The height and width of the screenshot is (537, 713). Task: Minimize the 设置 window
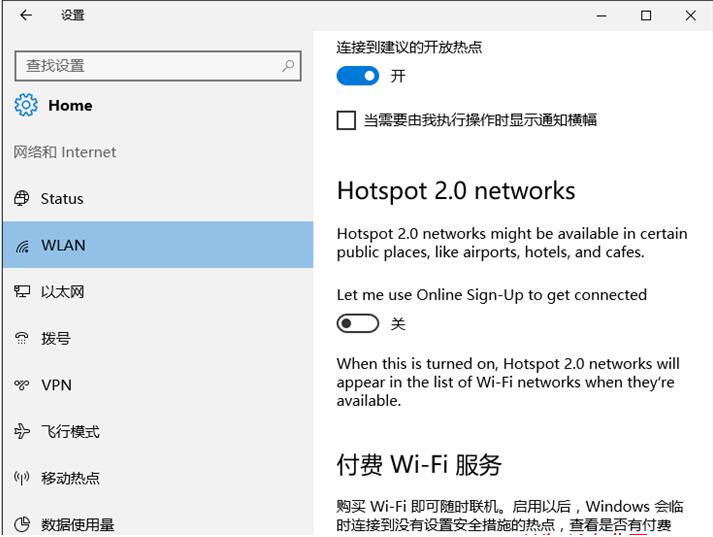point(602,16)
